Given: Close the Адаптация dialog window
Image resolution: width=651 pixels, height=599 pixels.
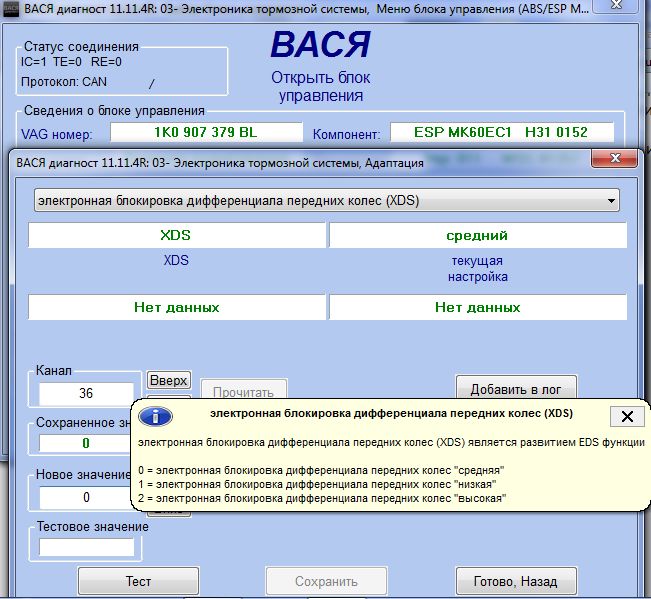Looking at the screenshot, I should 614,158.
